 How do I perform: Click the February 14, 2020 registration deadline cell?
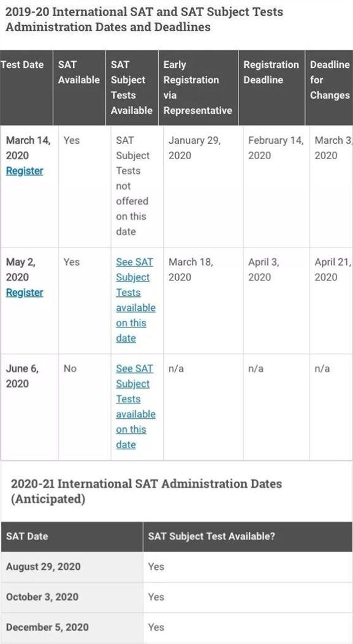276,186
